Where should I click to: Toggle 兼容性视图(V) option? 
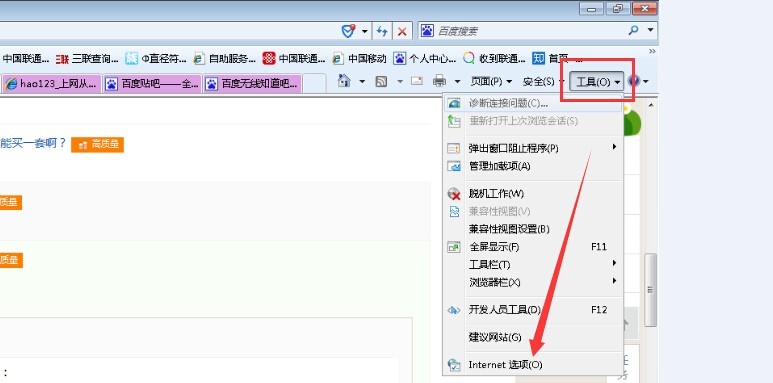click(x=533, y=211)
